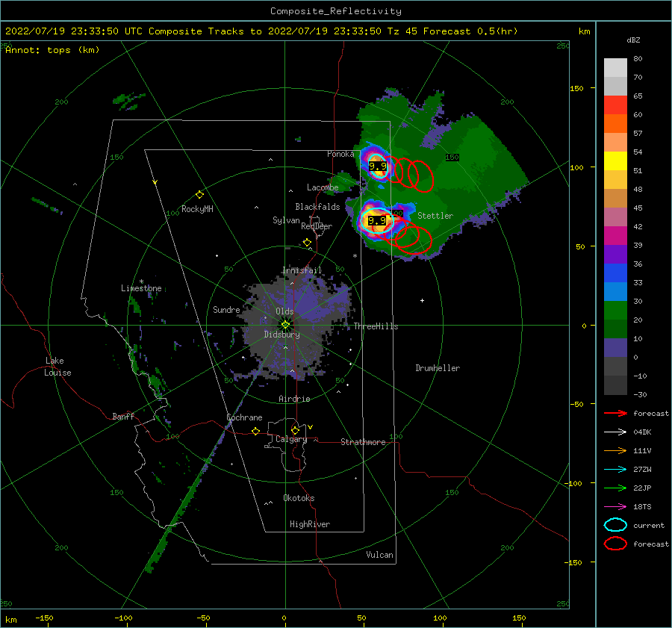Click the timestamp header with Forecast 0.5(hr)
This screenshot has width=672, height=628.
[261, 31]
